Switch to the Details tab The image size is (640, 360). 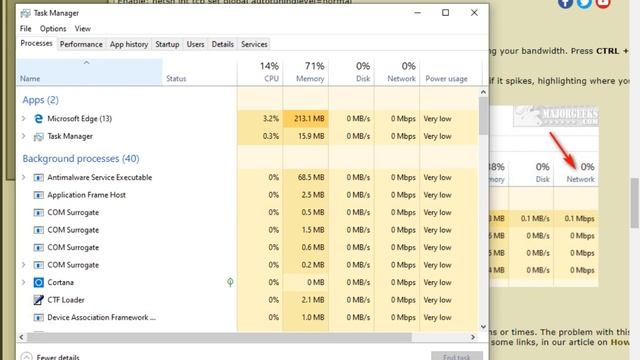click(x=222, y=44)
